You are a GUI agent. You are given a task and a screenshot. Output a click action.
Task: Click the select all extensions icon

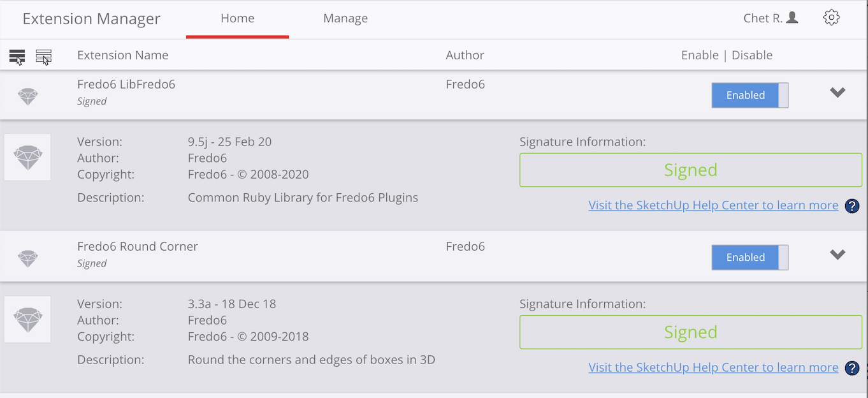coord(17,57)
